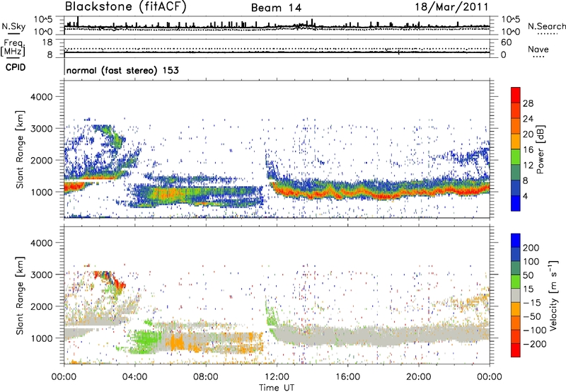Click the 'Time UT' axis title
The height and width of the screenshot is (392, 566).
click(277, 388)
